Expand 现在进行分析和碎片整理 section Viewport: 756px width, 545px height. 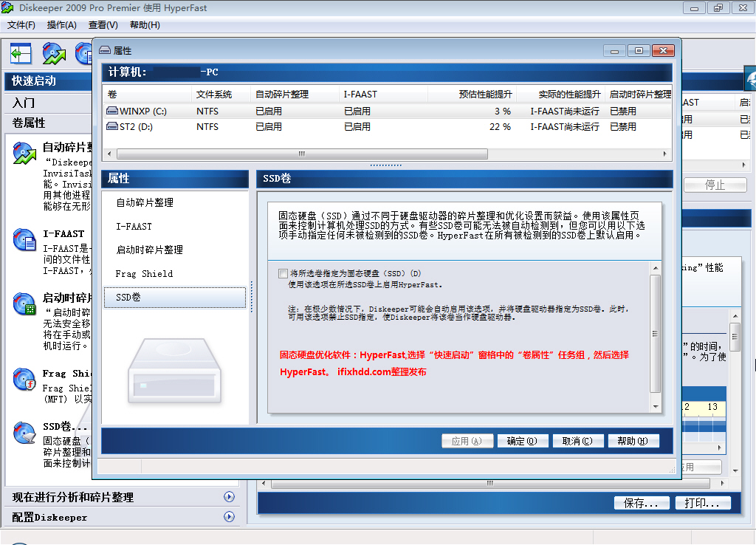230,497
